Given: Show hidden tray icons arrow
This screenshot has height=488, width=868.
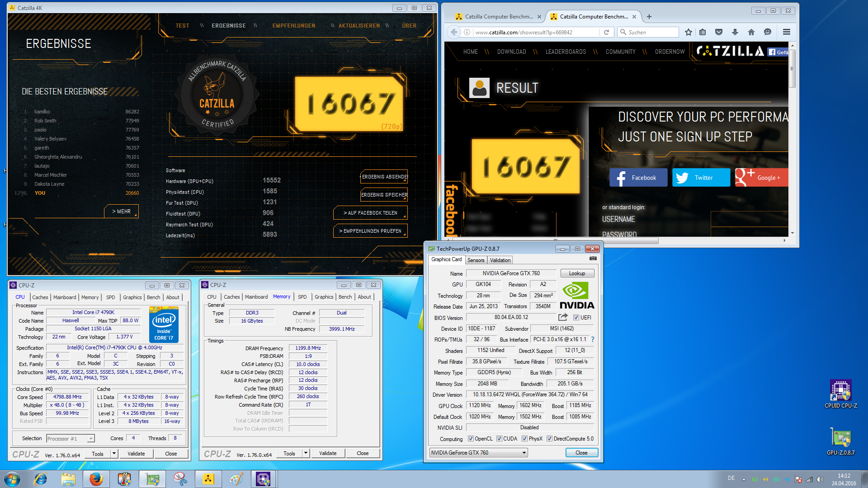Looking at the screenshot, I should [744, 479].
